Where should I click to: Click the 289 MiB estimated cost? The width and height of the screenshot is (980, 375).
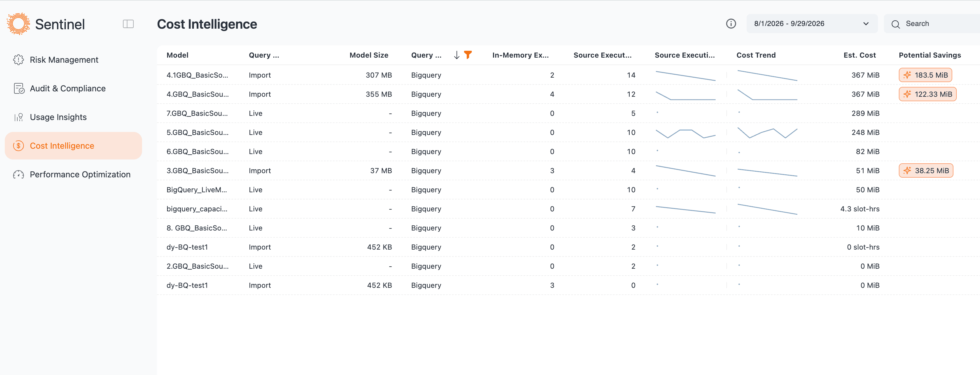pos(865,113)
